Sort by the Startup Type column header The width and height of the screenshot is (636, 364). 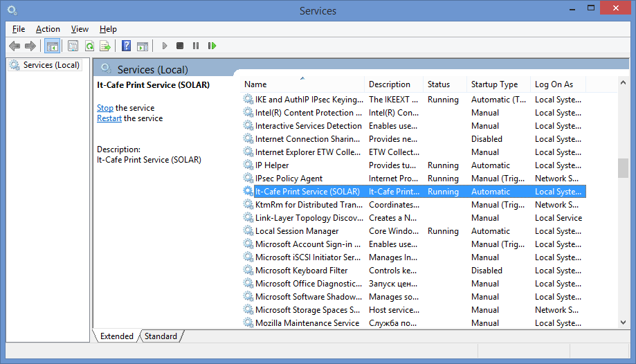(x=494, y=84)
